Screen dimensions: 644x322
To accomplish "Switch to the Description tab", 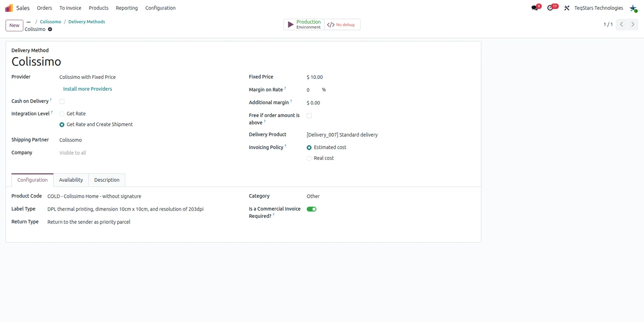I will pyautogui.click(x=107, y=180).
